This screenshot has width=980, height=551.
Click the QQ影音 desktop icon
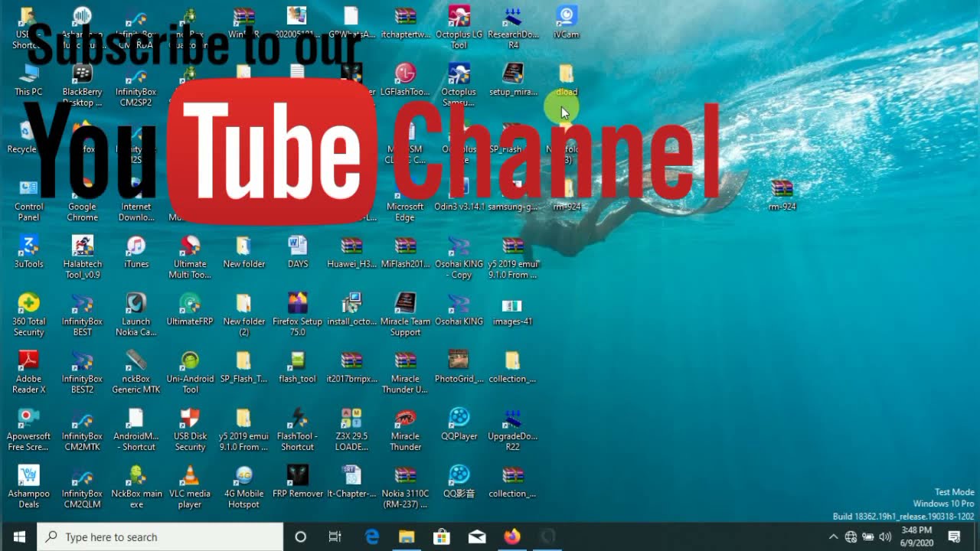[459, 481]
